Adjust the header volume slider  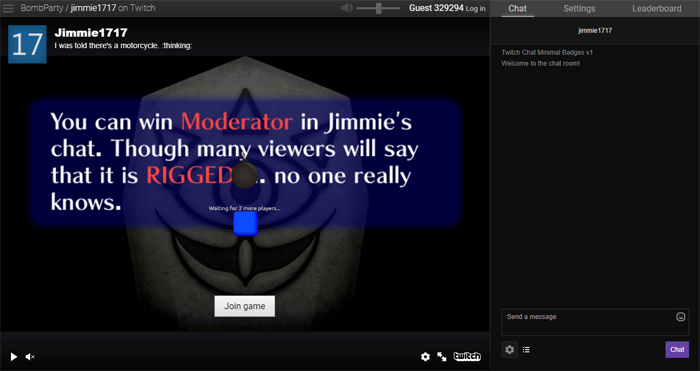coord(379,8)
